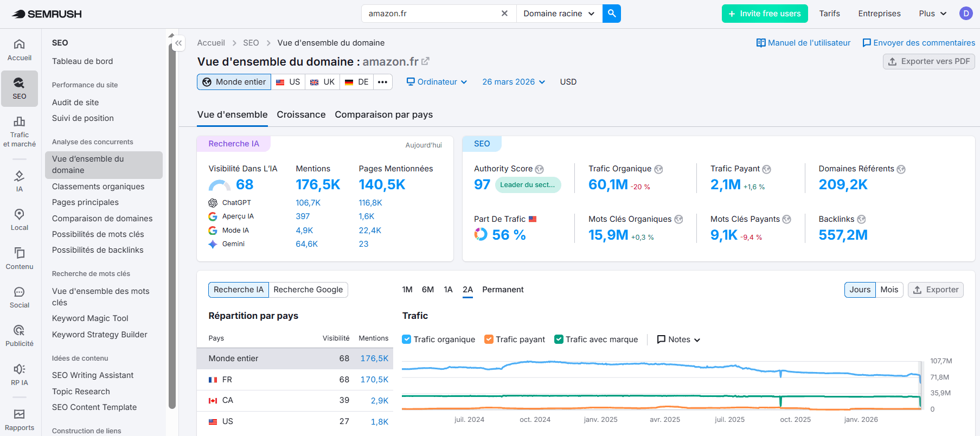Open the Ordinateur device dropdown
980x436 pixels.
437,82
